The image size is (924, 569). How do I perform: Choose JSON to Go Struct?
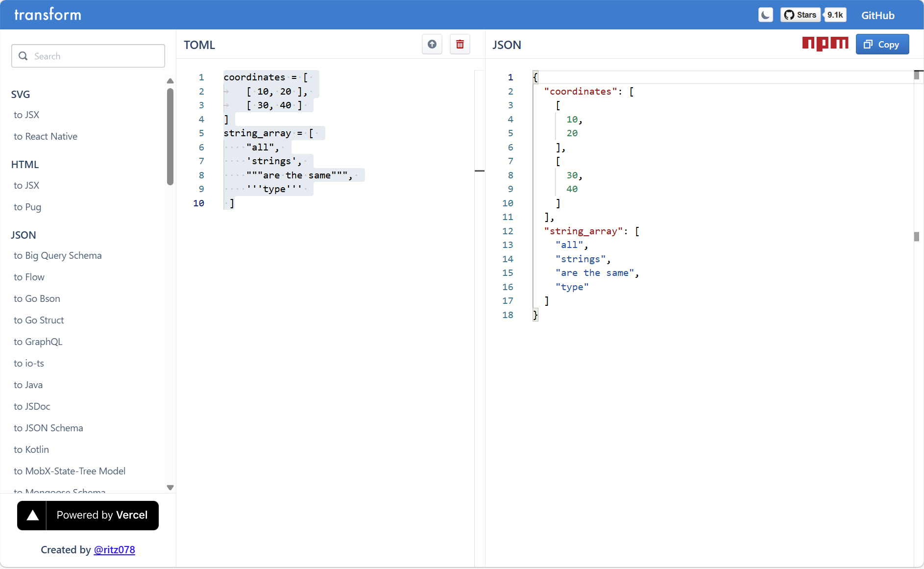click(x=39, y=320)
